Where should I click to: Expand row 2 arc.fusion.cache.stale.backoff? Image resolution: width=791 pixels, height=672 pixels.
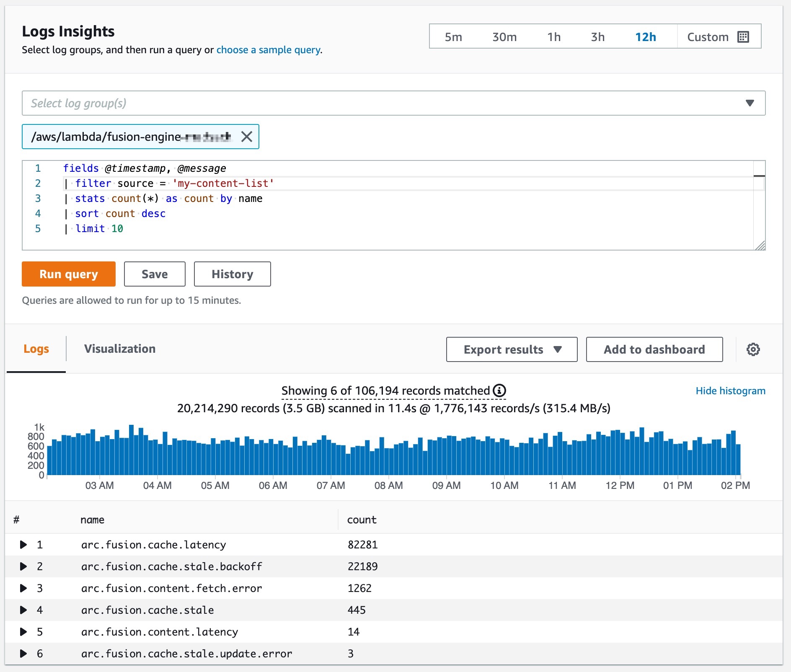pyautogui.click(x=24, y=566)
